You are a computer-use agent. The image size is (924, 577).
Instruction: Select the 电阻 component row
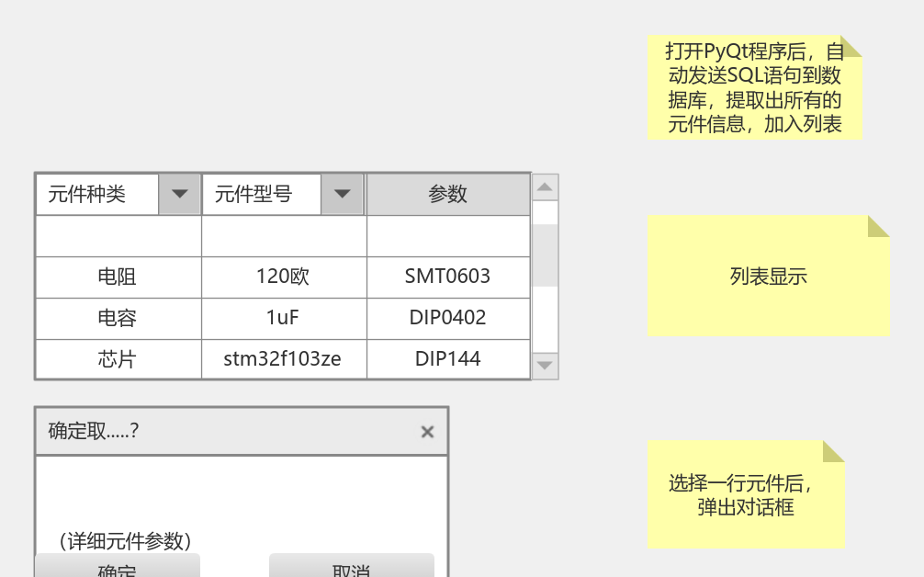click(x=118, y=277)
